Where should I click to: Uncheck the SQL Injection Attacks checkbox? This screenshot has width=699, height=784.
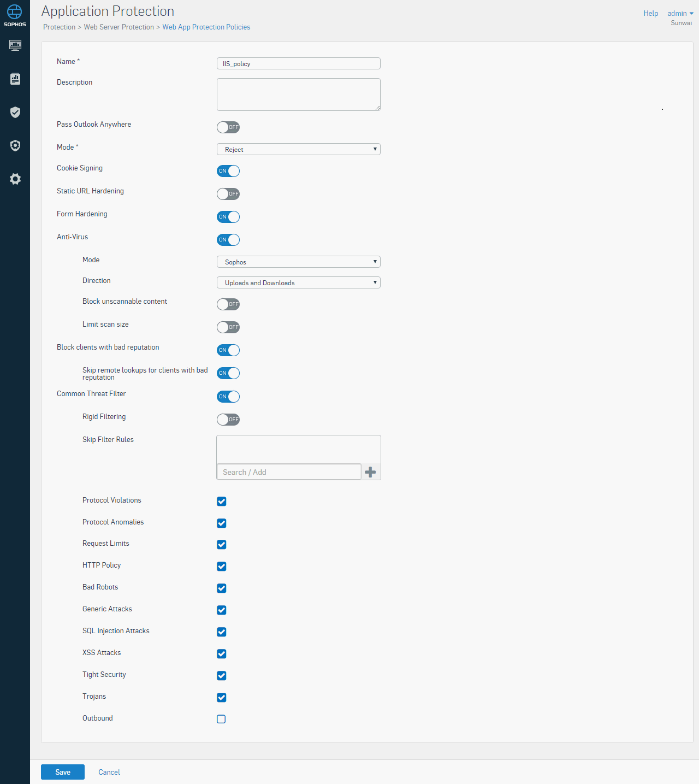[x=221, y=632]
